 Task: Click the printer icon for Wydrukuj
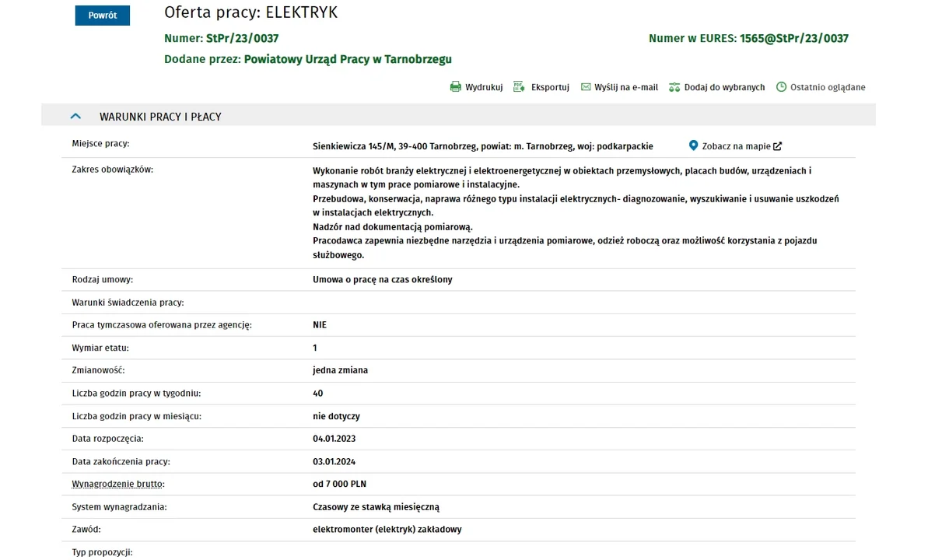pyautogui.click(x=456, y=87)
